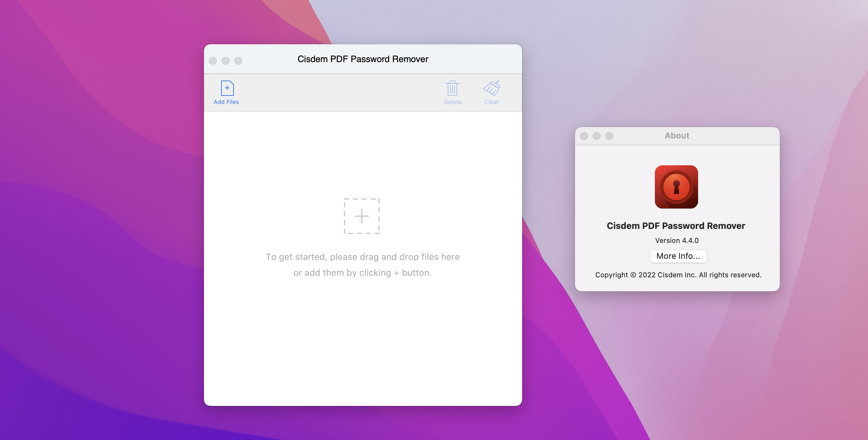Click the Delete trash icon
The width and height of the screenshot is (868, 440).
coord(452,88)
